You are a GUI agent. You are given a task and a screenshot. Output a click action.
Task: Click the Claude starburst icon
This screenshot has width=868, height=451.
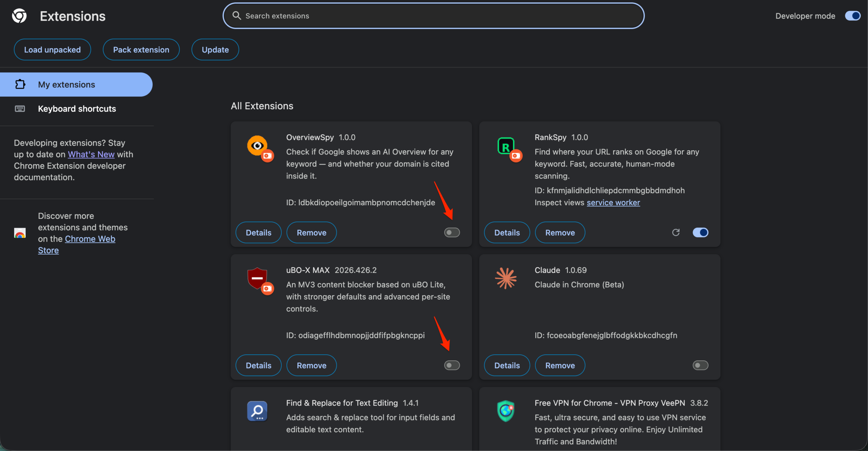click(506, 278)
